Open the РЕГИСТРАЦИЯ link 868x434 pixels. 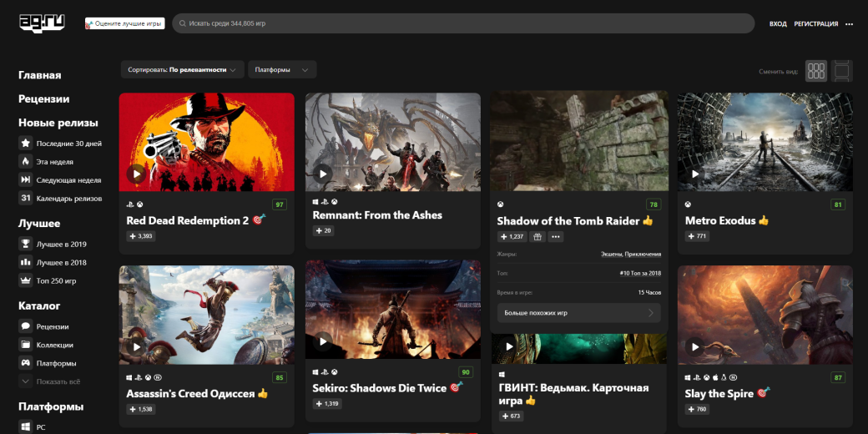click(x=816, y=24)
